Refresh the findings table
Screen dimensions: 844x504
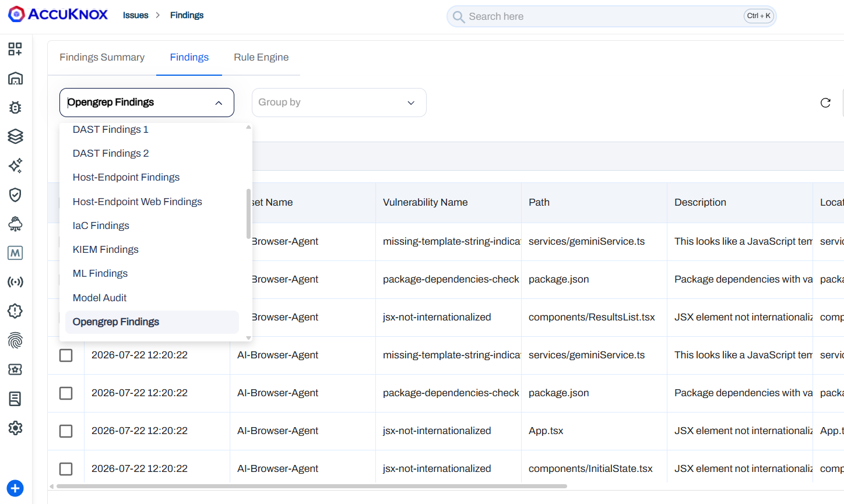[x=825, y=103]
